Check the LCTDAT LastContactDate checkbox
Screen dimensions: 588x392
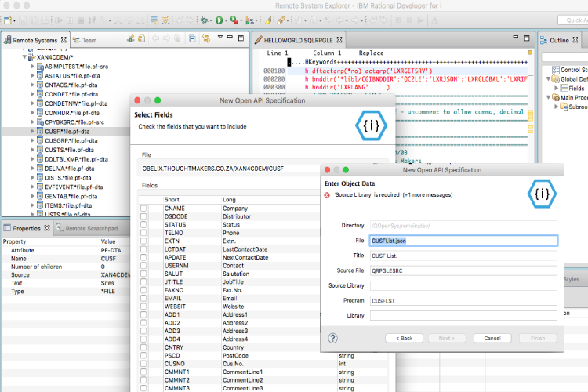click(x=143, y=249)
